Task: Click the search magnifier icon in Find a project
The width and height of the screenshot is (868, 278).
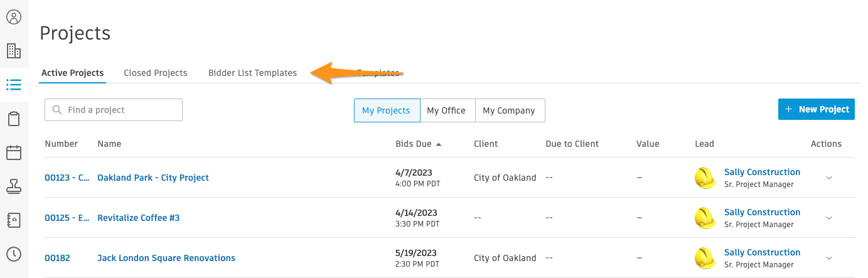Action: (57, 110)
